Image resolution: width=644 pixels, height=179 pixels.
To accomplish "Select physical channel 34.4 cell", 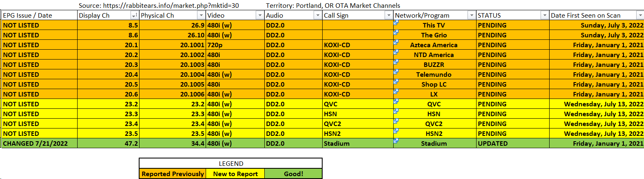I will [172, 143].
